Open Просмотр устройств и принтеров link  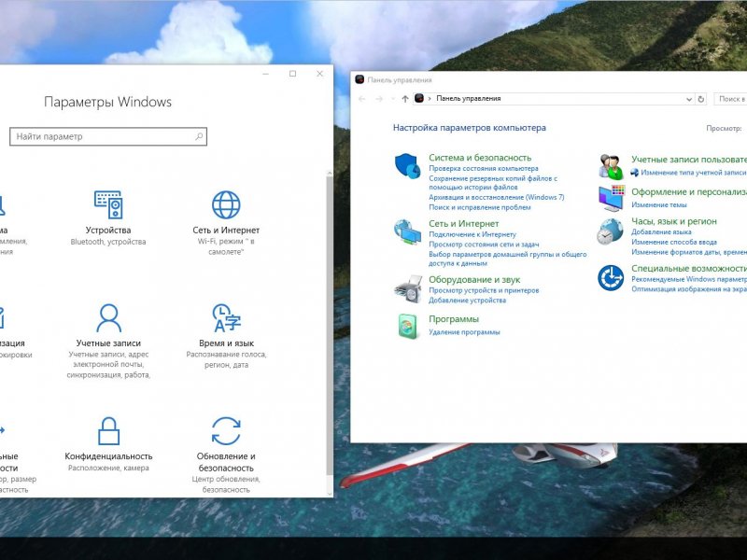[x=484, y=290]
